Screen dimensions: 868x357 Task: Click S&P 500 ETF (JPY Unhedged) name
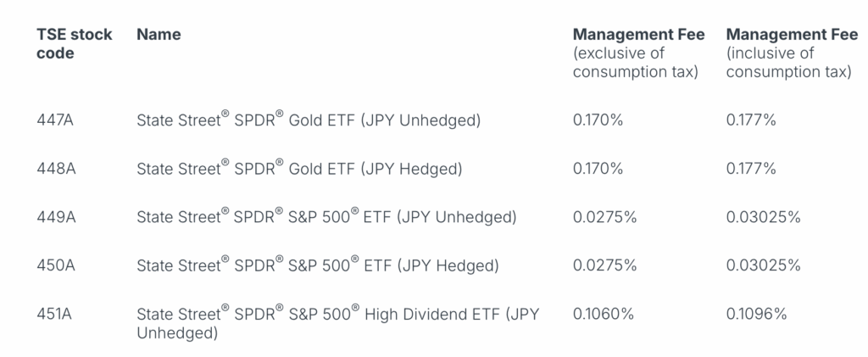click(x=326, y=217)
